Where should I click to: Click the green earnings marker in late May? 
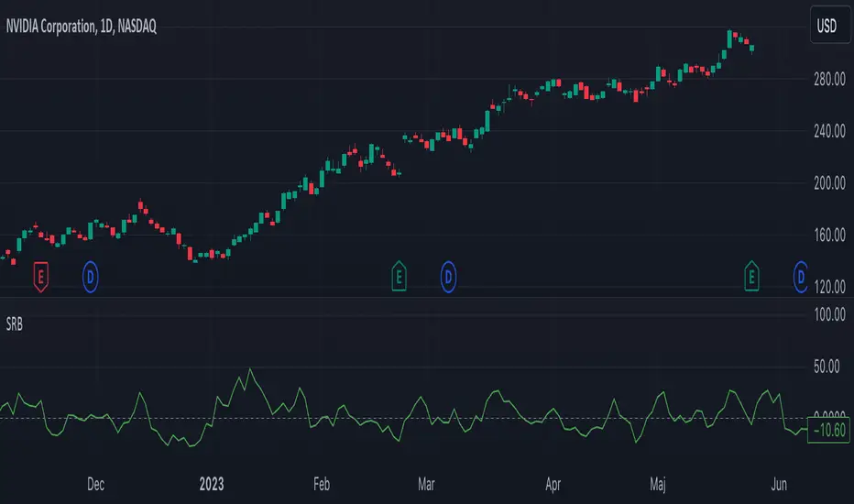[751, 276]
